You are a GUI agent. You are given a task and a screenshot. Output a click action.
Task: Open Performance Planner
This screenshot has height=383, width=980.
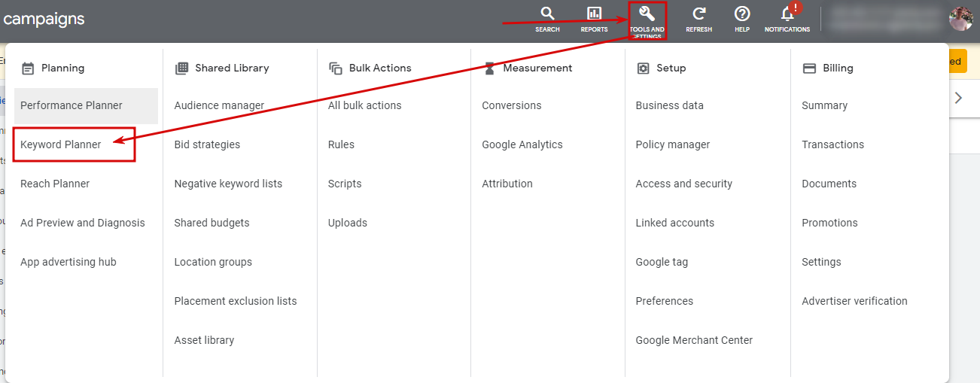[x=87, y=106]
